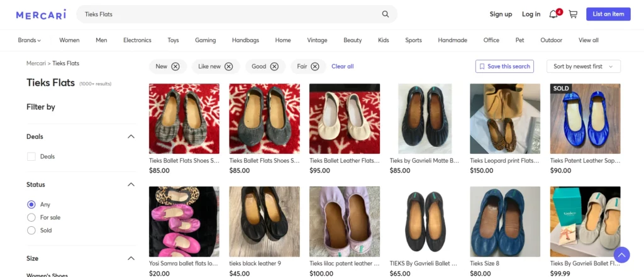Open the Brands dropdown menu

coord(30,40)
